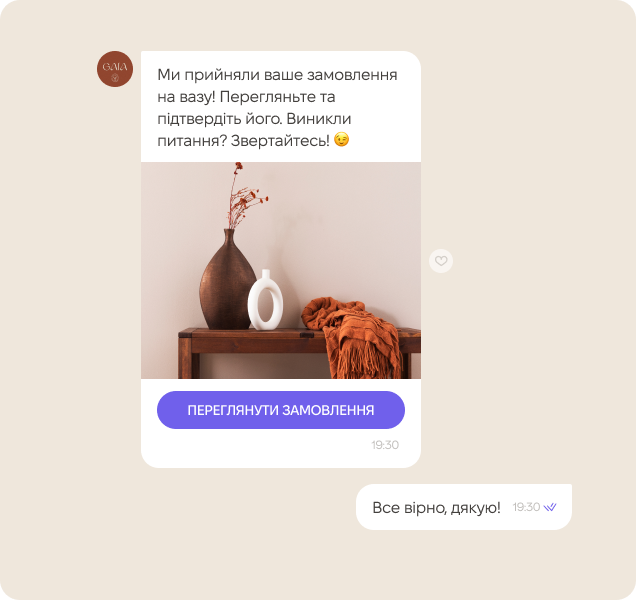
Task: Click the white space beside the 19:30 timestamp
Action: coord(260,445)
